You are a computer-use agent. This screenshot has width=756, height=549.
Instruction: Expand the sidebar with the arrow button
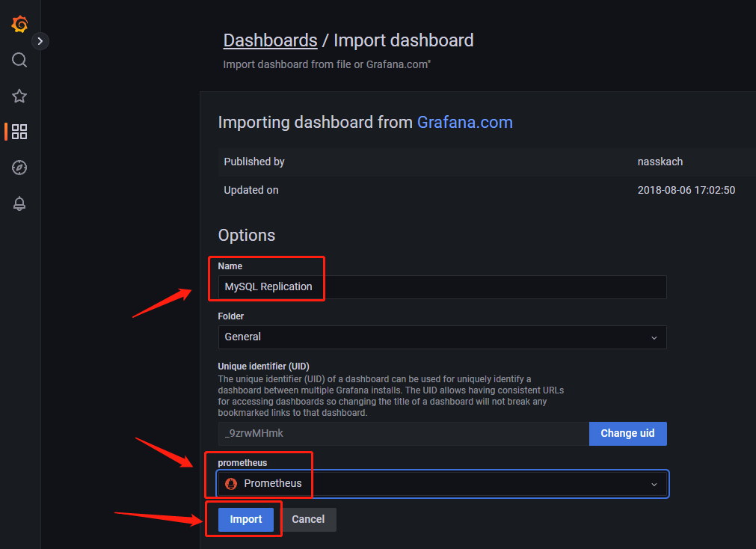[40, 41]
